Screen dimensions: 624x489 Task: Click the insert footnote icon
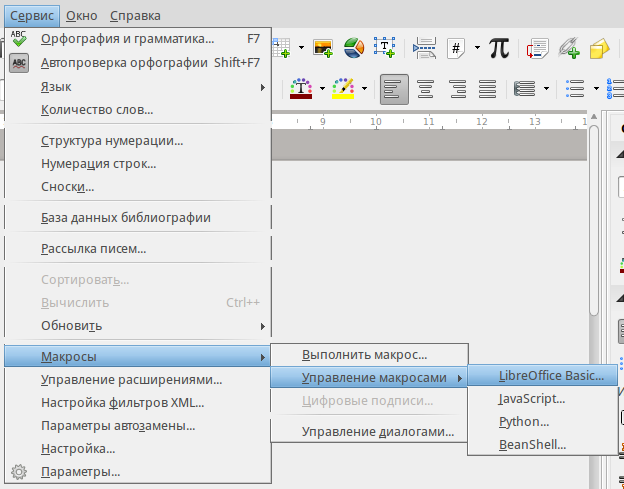pyautogui.click(x=537, y=48)
